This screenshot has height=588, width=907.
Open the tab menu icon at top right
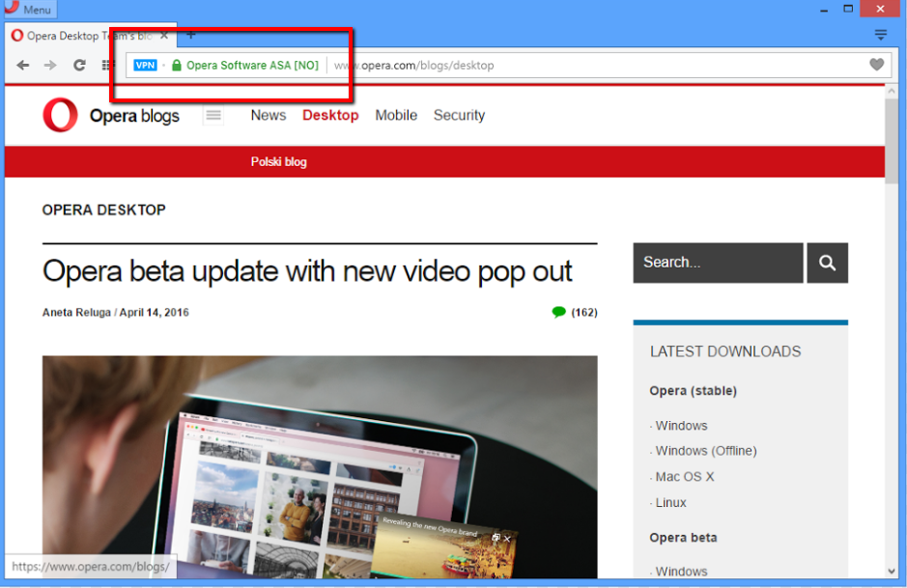(880, 36)
